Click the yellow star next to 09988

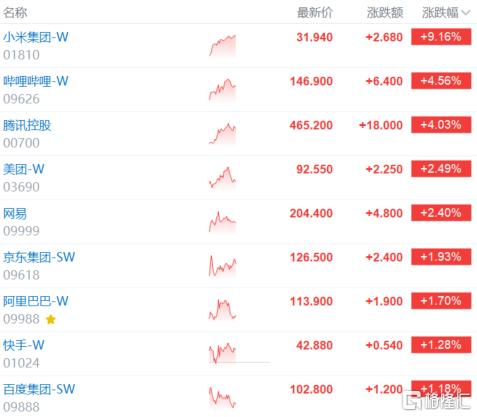point(51,320)
